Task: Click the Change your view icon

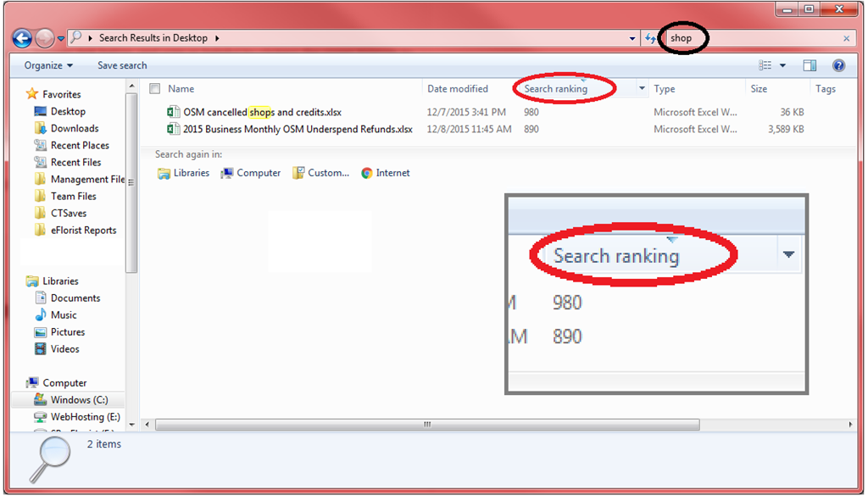Action: (x=765, y=65)
